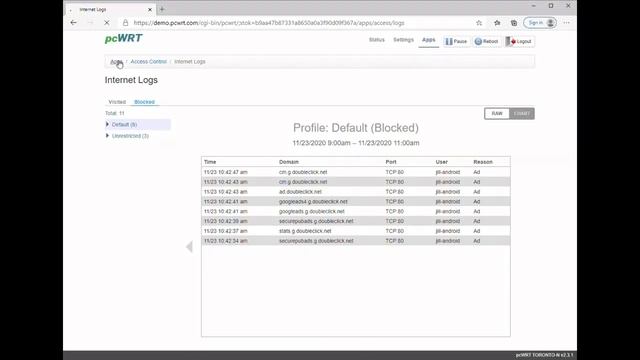640x360 pixels.
Task: Click the 11/23 10:42:47 am time cell
Action: pyautogui.click(x=225, y=172)
